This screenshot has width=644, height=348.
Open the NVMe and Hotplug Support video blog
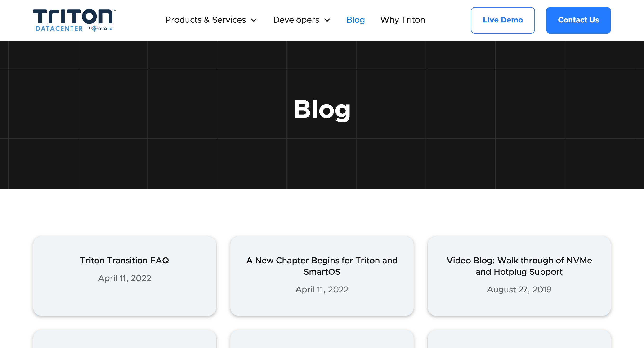[x=519, y=266]
